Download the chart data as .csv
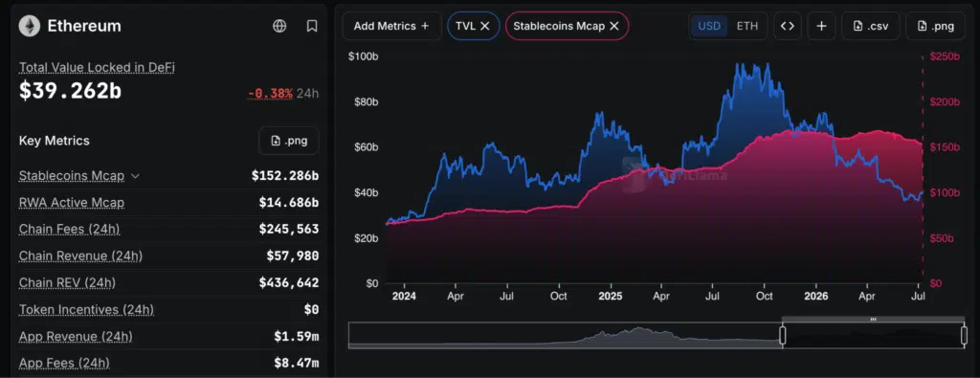Image resolution: width=980 pixels, height=378 pixels. (x=871, y=26)
